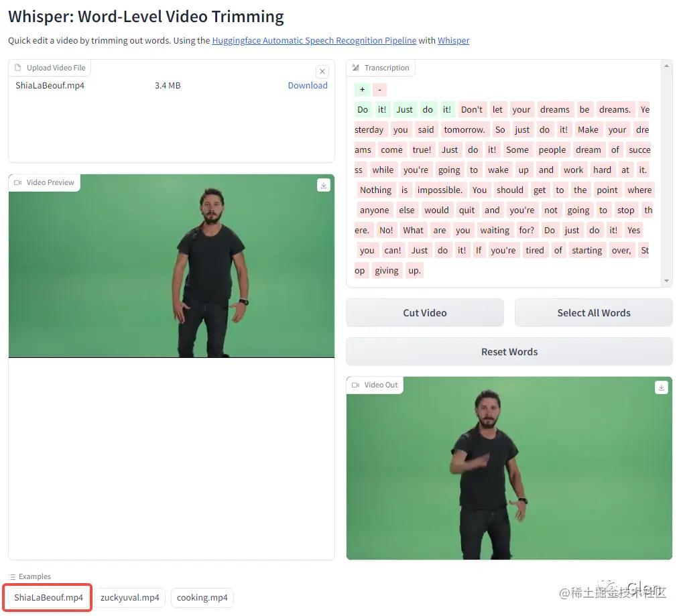Click the Video Preview camera icon
The image size is (683, 616).
pyautogui.click(x=18, y=182)
